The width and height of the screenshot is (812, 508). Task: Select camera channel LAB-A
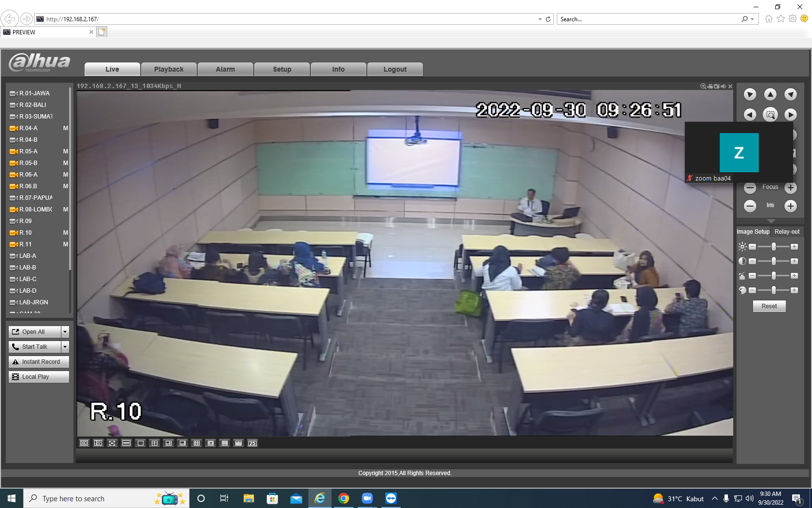click(x=28, y=256)
